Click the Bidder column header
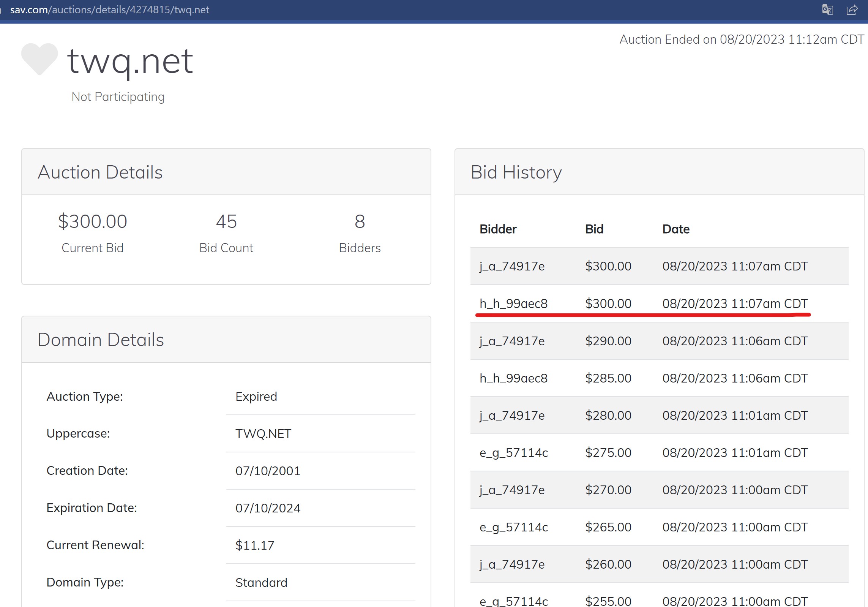The width and height of the screenshot is (868, 607). pos(498,229)
